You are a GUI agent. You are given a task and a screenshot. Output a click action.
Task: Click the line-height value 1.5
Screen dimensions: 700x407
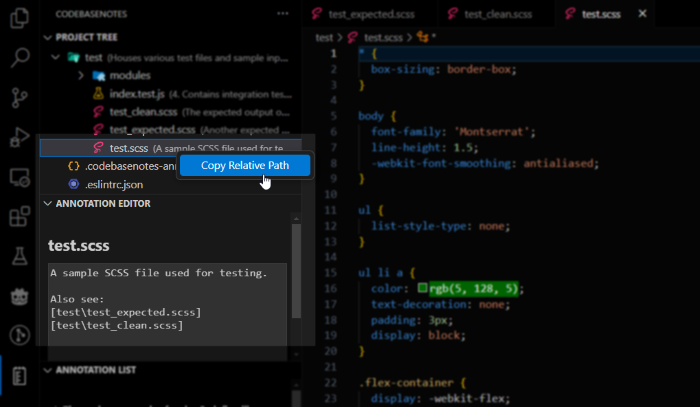coord(463,148)
